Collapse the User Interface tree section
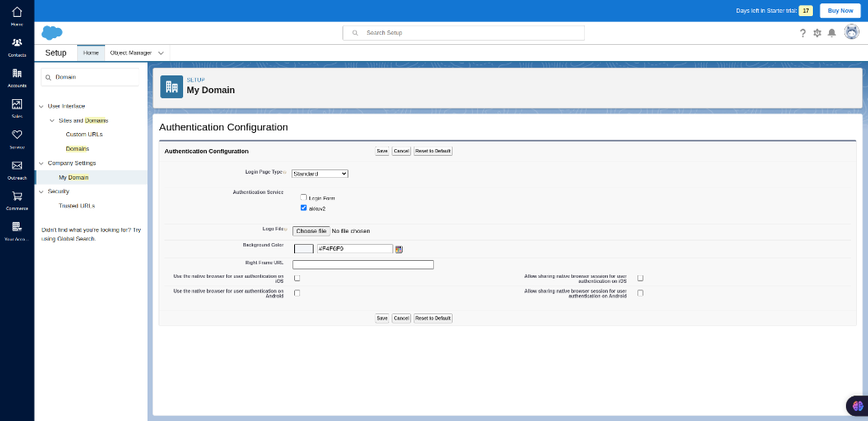Image resolution: width=868 pixels, height=421 pixels. pyautogui.click(x=41, y=106)
